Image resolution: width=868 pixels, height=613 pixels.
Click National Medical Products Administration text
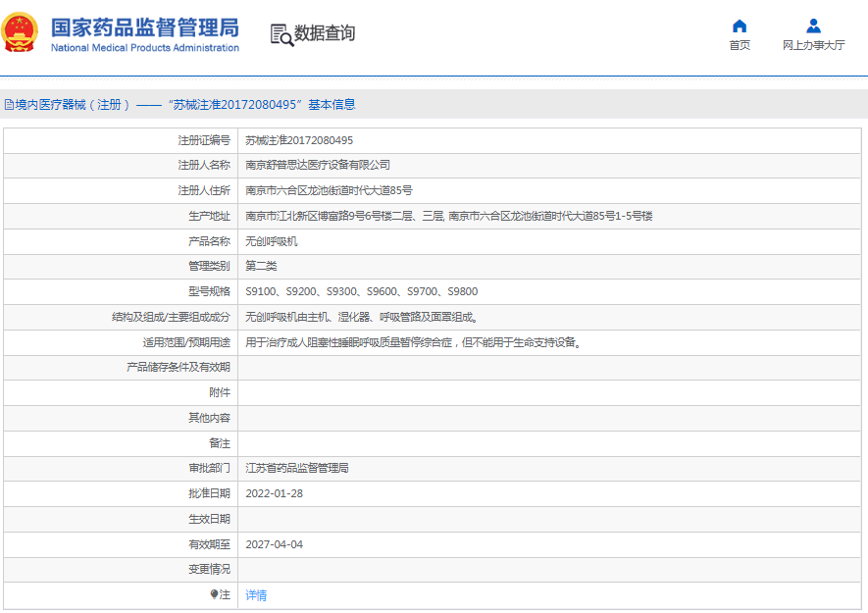(x=145, y=48)
